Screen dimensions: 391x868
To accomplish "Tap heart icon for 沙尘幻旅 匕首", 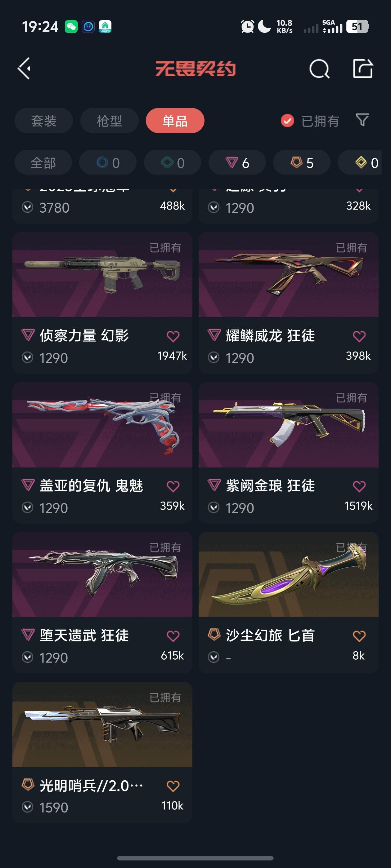I will [x=359, y=636].
